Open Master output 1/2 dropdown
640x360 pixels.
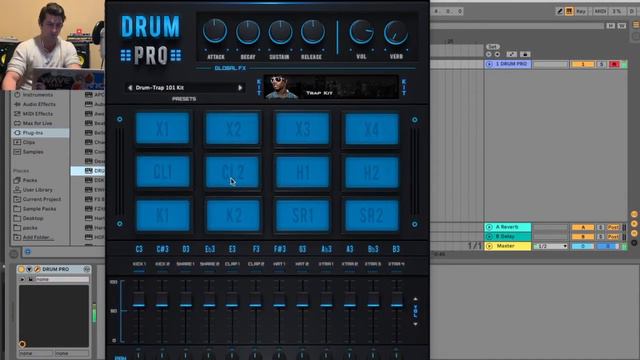pos(551,246)
